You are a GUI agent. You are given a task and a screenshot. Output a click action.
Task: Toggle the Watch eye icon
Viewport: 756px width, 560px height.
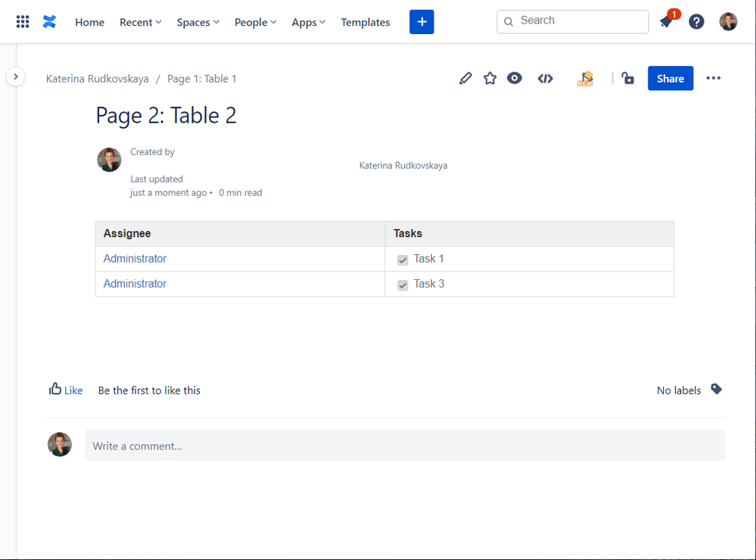pos(515,78)
